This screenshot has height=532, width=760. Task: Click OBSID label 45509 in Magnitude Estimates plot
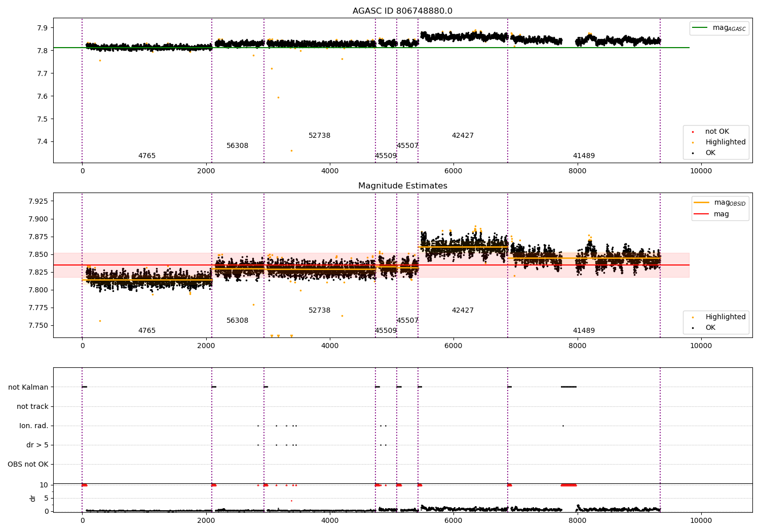coord(386,330)
